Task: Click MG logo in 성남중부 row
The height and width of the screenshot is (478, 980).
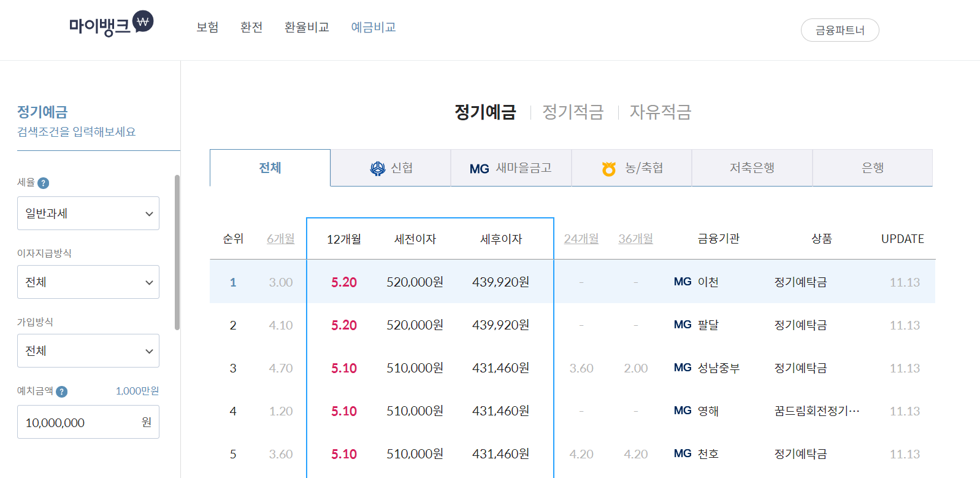Action: (683, 368)
